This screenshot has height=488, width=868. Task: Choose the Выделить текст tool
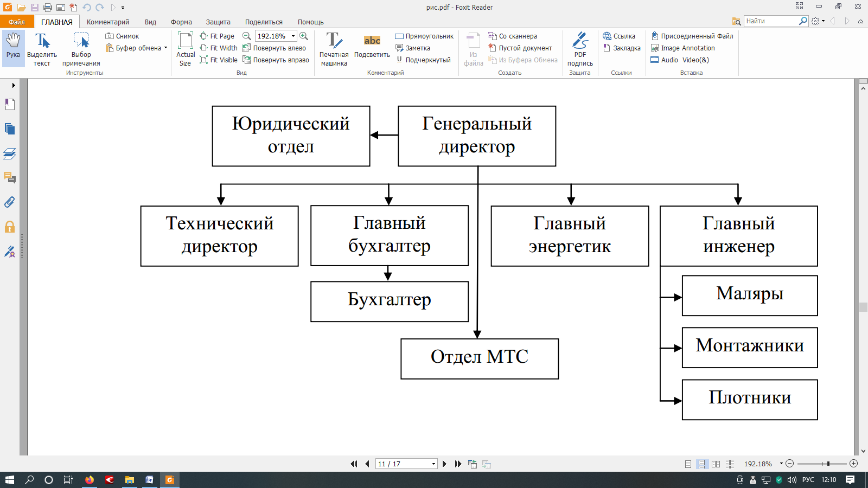point(42,49)
